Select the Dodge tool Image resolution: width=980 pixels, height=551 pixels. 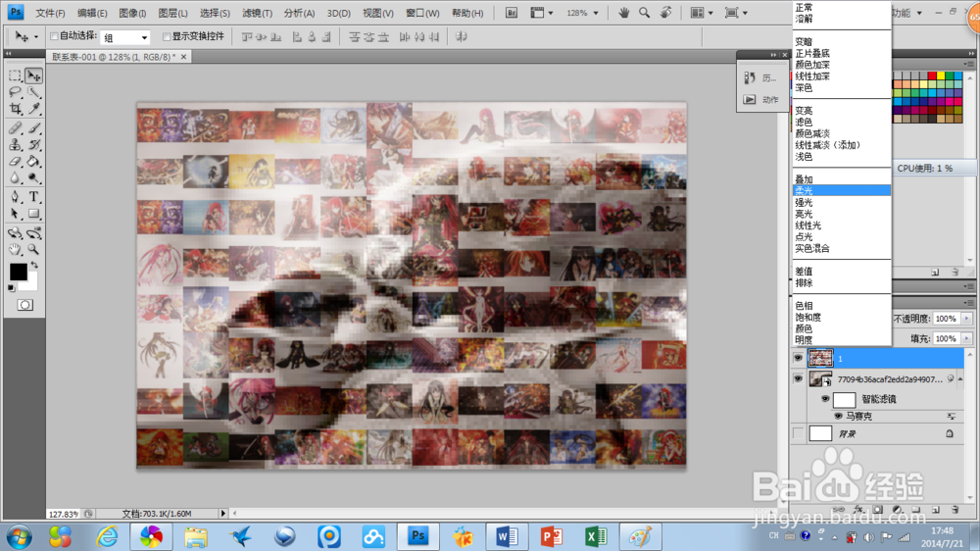tap(33, 178)
